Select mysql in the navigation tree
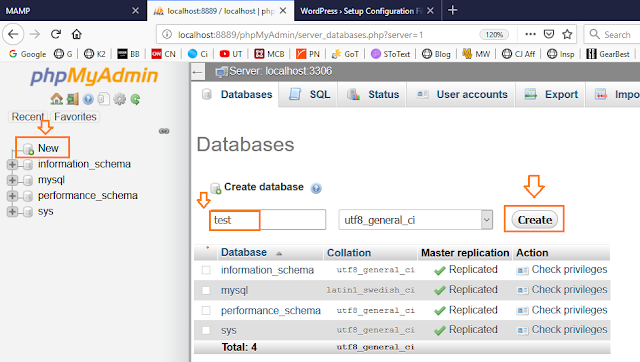Viewport: 640px width, 362px height. click(x=51, y=180)
